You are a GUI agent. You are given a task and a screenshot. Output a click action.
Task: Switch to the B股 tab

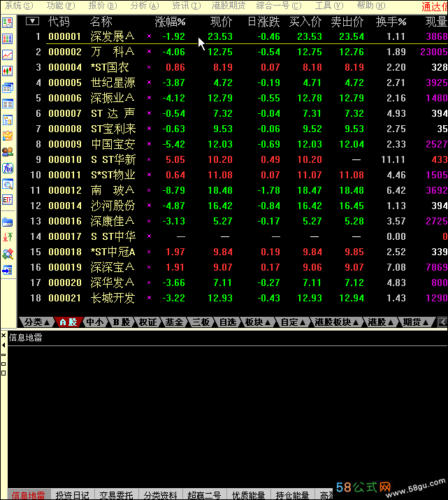(122, 322)
